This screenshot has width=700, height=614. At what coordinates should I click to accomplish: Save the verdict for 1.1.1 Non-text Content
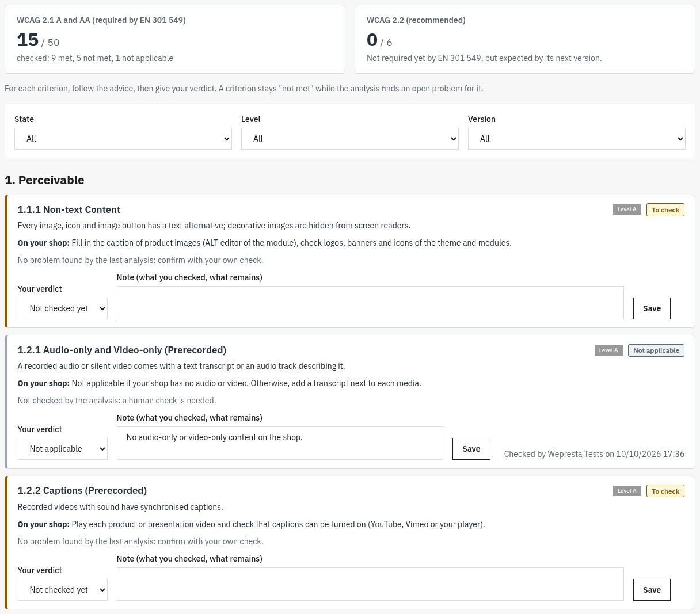[652, 308]
